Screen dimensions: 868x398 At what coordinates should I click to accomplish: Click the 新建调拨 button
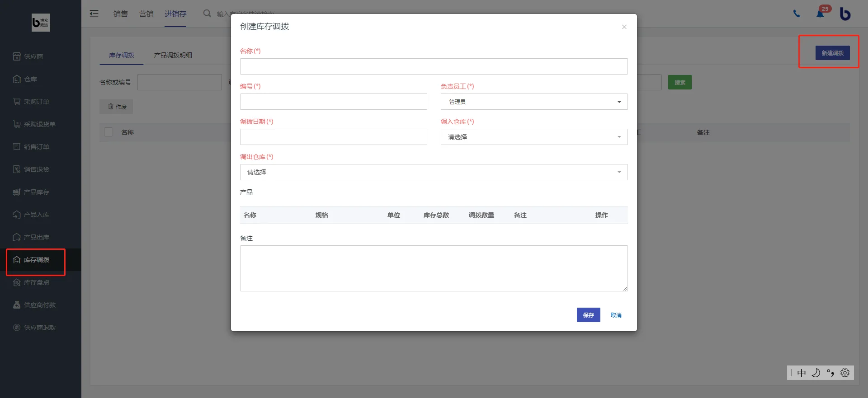coord(832,53)
